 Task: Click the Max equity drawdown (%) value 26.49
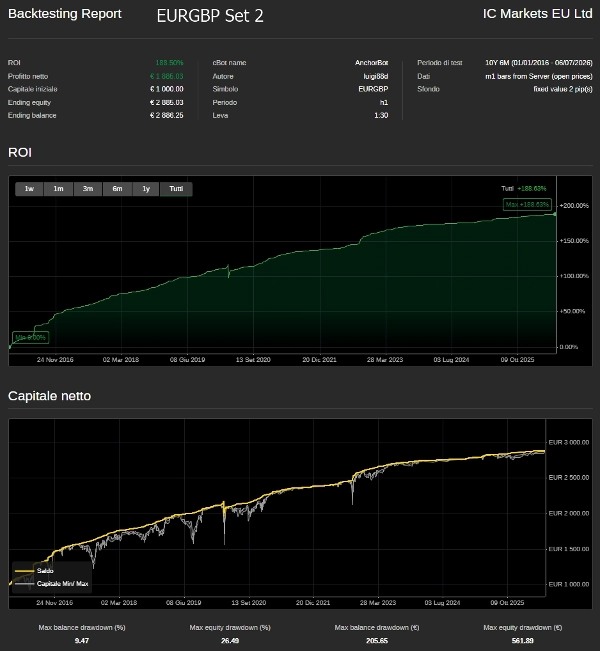point(230,641)
